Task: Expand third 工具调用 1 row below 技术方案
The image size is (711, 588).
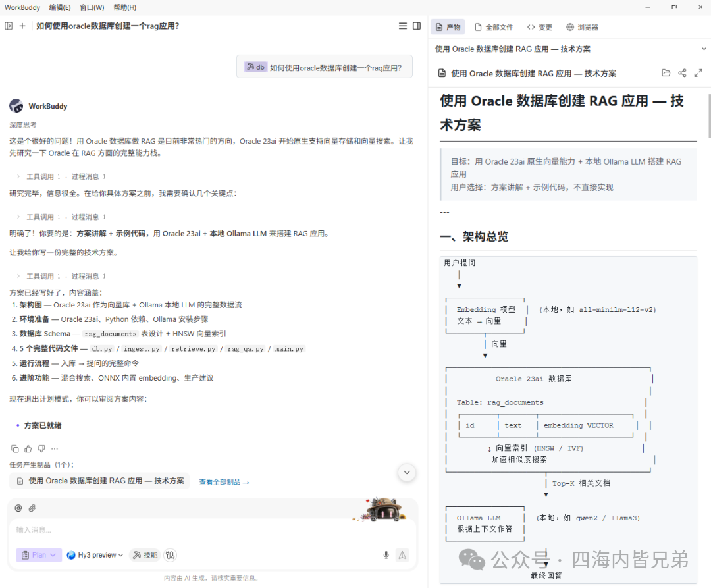Action: click(x=61, y=276)
